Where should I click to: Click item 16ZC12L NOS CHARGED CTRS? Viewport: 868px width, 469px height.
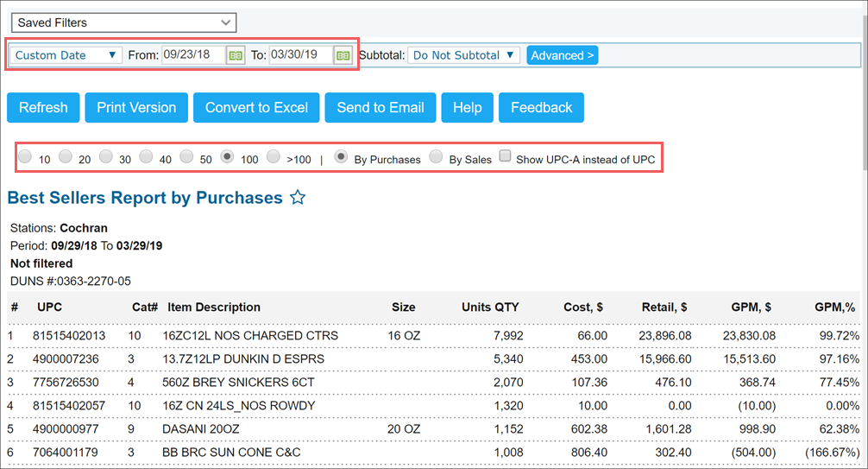point(250,336)
